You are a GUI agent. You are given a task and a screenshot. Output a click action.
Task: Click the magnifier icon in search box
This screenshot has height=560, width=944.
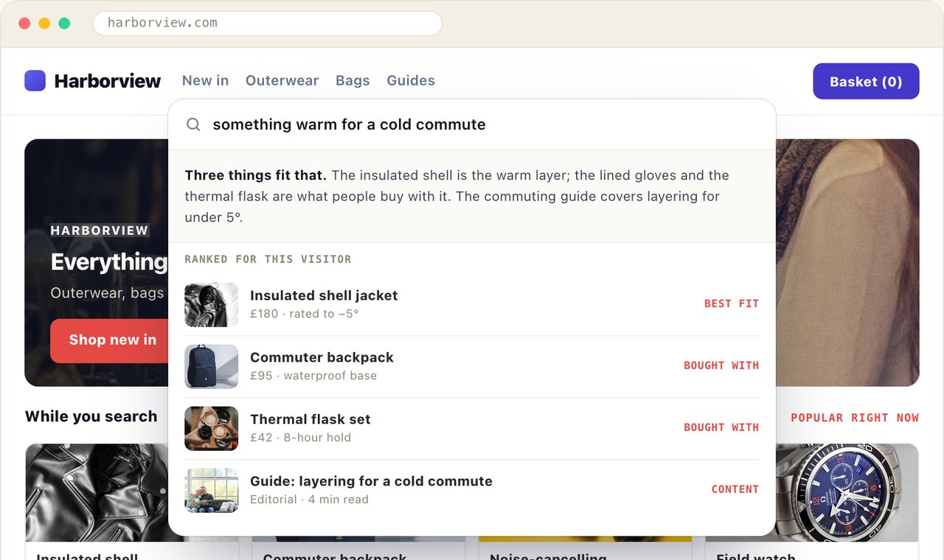coord(193,125)
